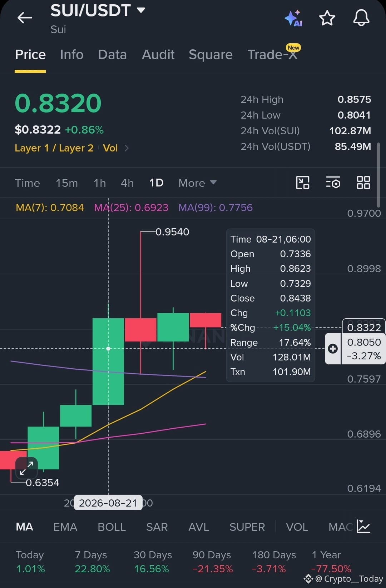Image resolution: width=386 pixels, height=588 pixels.
Task: Expand chart to fullscreen
Action: click(x=26, y=468)
